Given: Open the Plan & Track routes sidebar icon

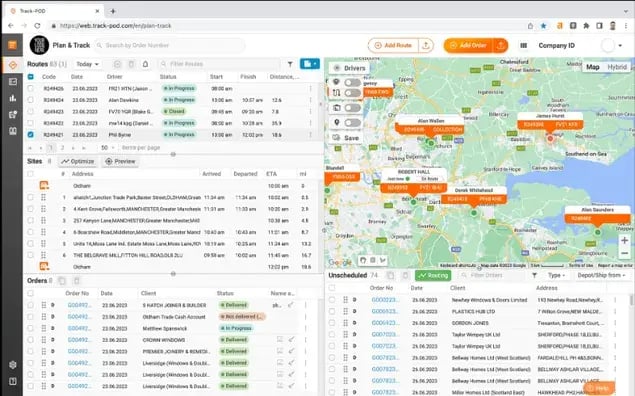Looking at the screenshot, I should click(x=13, y=65).
